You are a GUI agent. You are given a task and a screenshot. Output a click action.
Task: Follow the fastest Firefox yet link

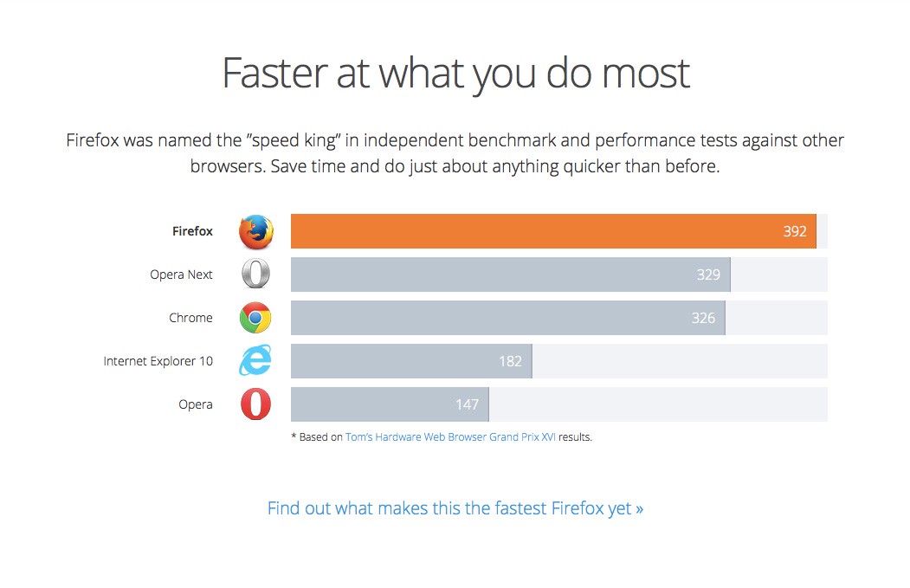pos(455,508)
